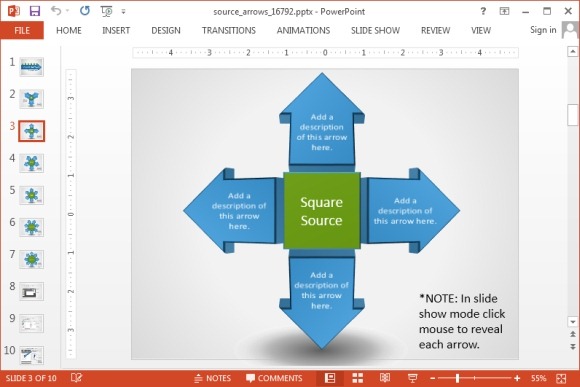This screenshot has width=580, height=387.
Task: Switch to Reading View icon
Action: click(x=385, y=378)
